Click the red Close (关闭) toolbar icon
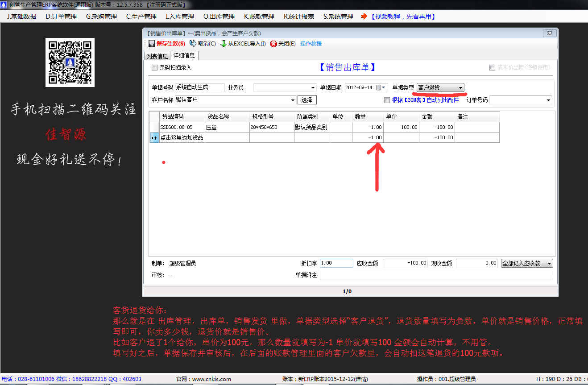Image resolution: width=588 pixels, height=385 pixels. click(x=273, y=44)
